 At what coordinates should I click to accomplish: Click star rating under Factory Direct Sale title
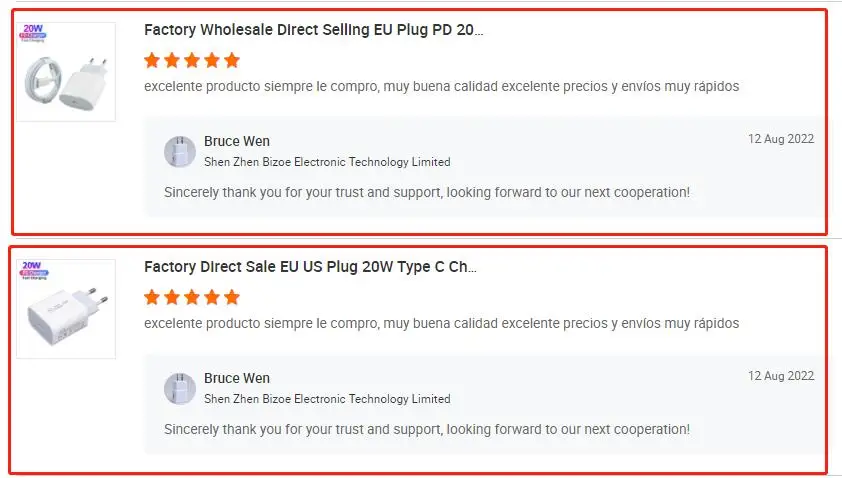pos(192,297)
